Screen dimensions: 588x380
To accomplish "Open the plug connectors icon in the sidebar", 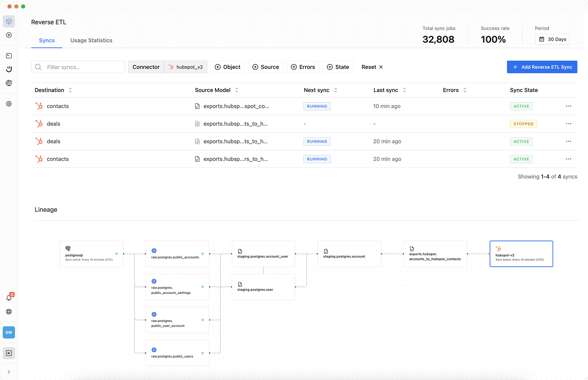I will 9,69.
